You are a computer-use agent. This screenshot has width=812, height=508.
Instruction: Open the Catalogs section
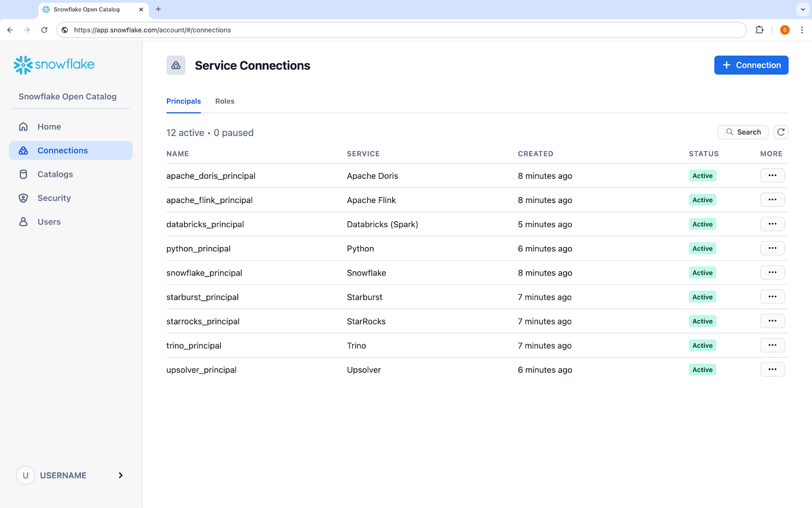[x=55, y=174]
